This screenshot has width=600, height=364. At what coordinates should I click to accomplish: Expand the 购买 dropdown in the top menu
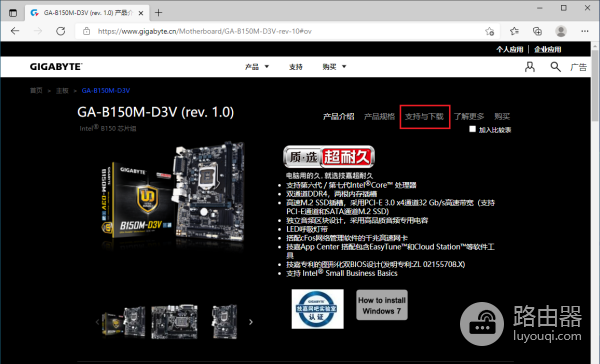point(334,67)
